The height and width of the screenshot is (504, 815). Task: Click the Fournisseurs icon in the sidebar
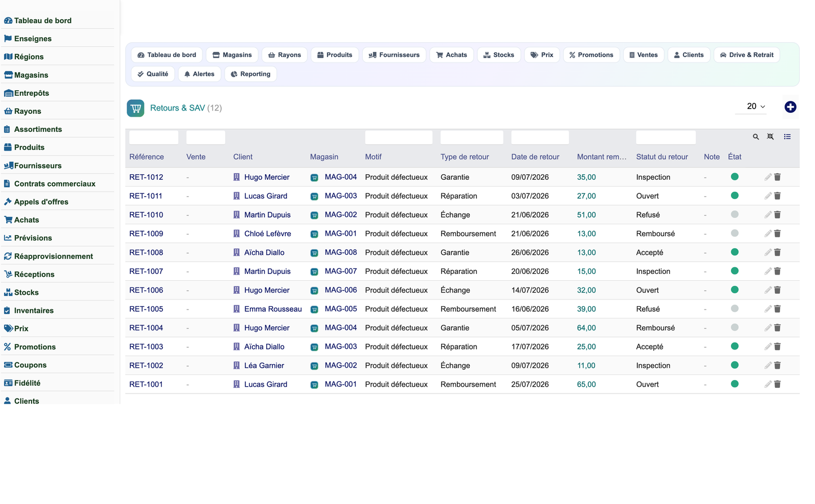coord(8,166)
